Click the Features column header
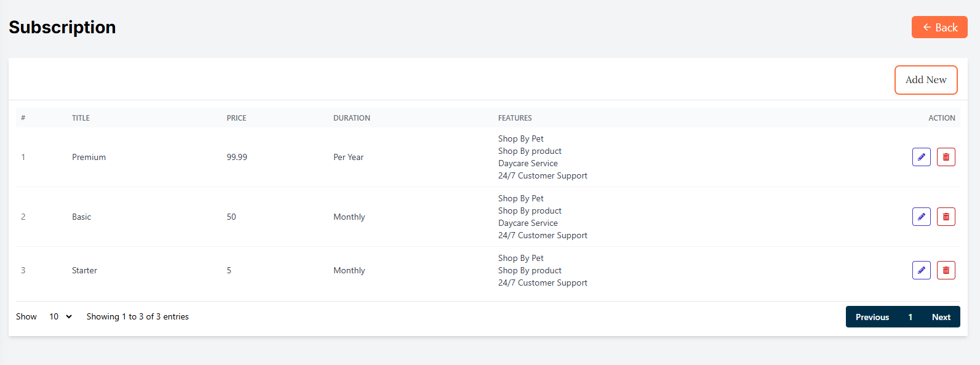Screen dimensions: 980x365 (x=515, y=118)
